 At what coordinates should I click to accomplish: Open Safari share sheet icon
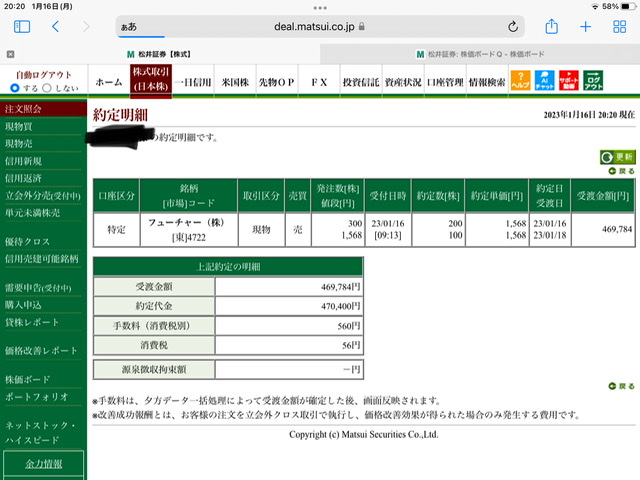coord(551,26)
